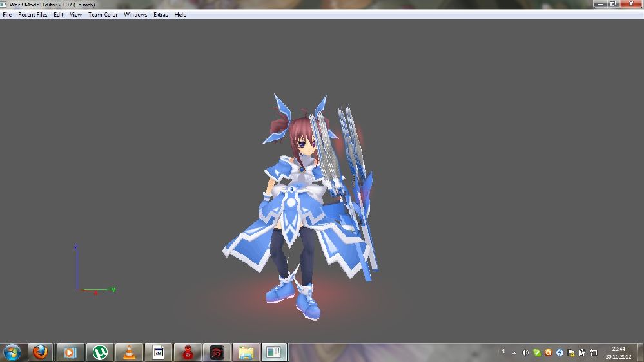Open the document-window taskbar icon

[x=158, y=352]
